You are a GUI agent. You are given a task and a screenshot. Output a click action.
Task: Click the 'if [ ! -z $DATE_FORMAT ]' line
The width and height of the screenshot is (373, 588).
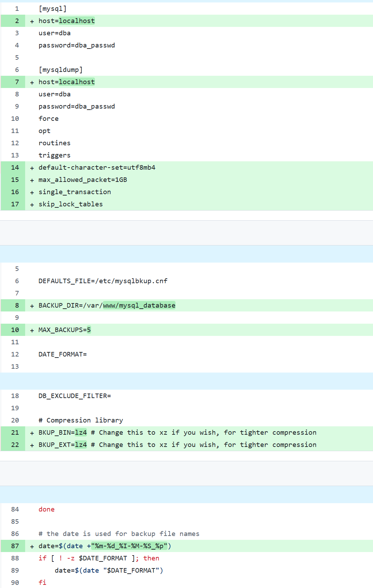point(99,558)
